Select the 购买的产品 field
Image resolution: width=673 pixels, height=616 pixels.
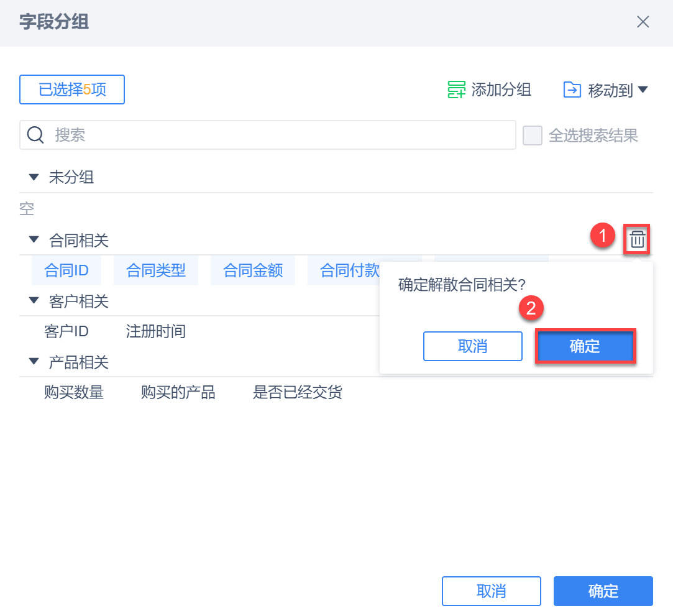coord(178,393)
